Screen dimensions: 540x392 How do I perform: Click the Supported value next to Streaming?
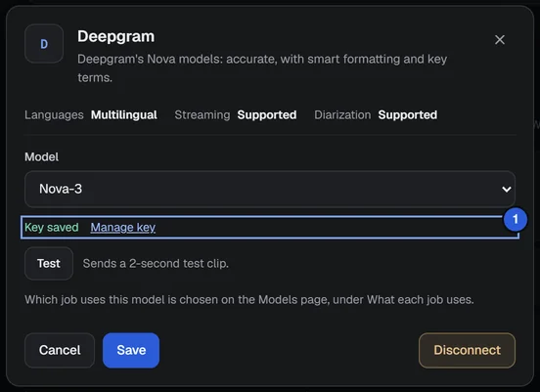[267, 114]
